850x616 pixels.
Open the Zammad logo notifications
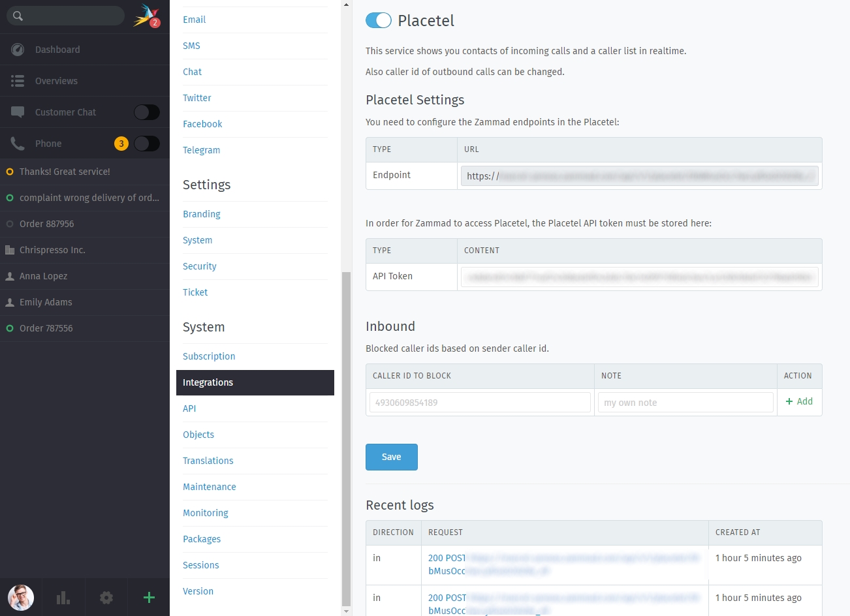pyautogui.click(x=146, y=16)
